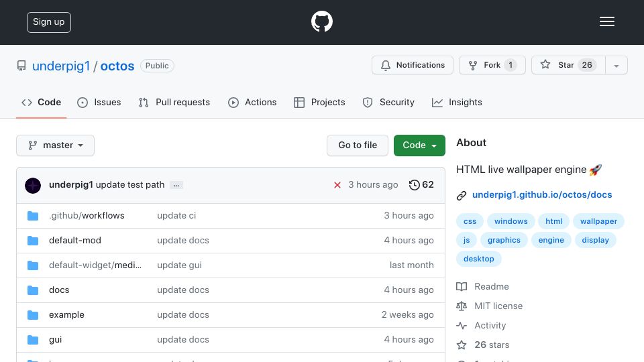644x362 pixels.
Task: Click underpig1's avatar in the commit row
Action: pyautogui.click(x=33, y=186)
